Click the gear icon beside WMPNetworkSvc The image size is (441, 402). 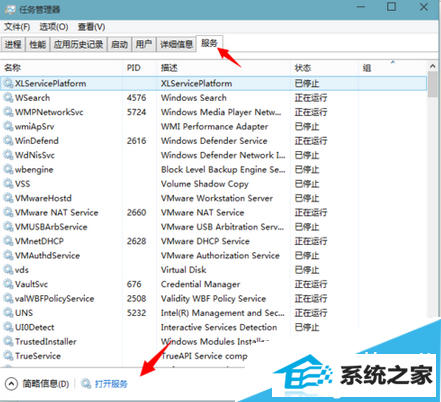click(x=8, y=112)
